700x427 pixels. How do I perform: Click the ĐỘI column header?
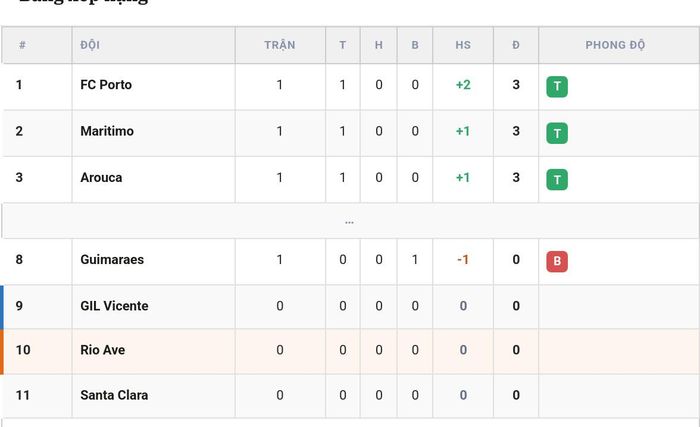coord(90,45)
